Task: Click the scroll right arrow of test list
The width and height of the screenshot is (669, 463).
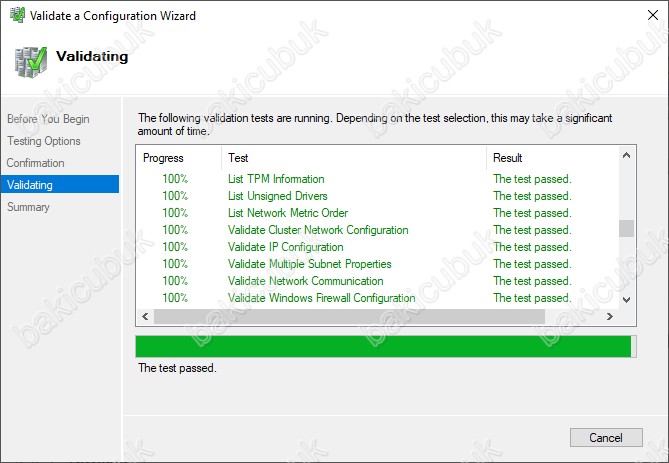Action: click(x=610, y=316)
